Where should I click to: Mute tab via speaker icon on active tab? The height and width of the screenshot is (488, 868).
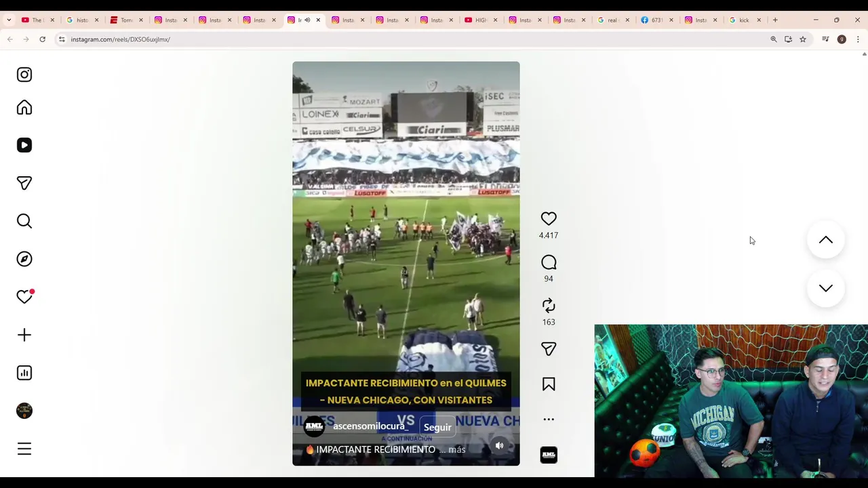(307, 20)
